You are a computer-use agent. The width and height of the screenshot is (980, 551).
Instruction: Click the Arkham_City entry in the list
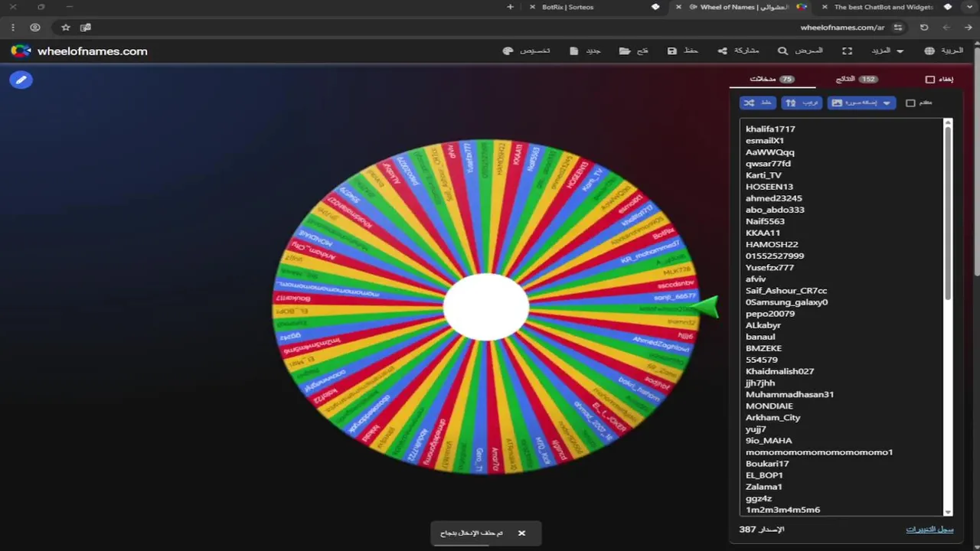pyautogui.click(x=773, y=418)
